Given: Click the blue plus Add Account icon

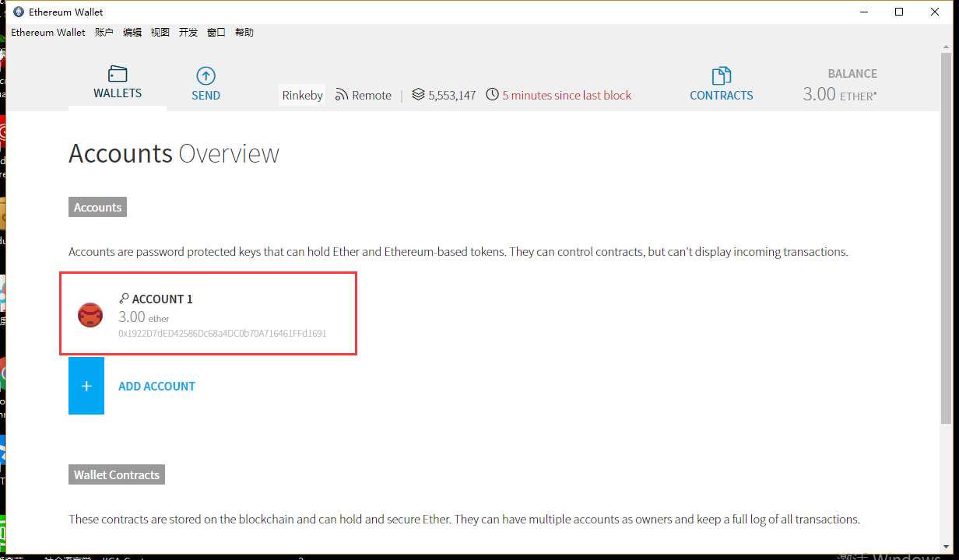Looking at the screenshot, I should pyautogui.click(x=86, y=386).
